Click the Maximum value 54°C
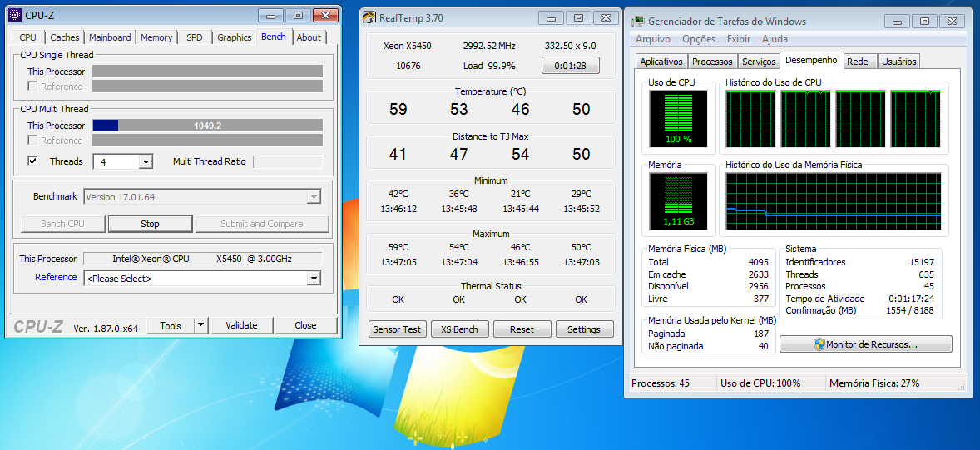The image size is (980, 450). [458, 247]
